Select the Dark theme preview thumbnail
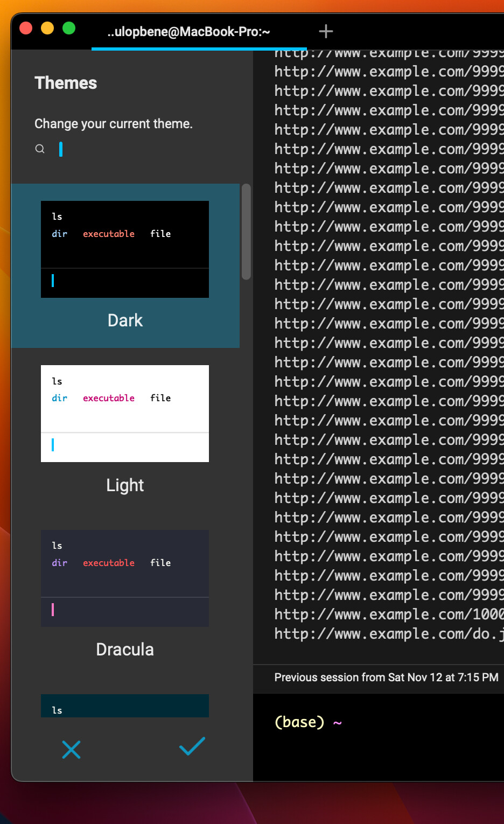Image resolution: width=504 pixels, height=824 pixels. click(x=125, y=249)
